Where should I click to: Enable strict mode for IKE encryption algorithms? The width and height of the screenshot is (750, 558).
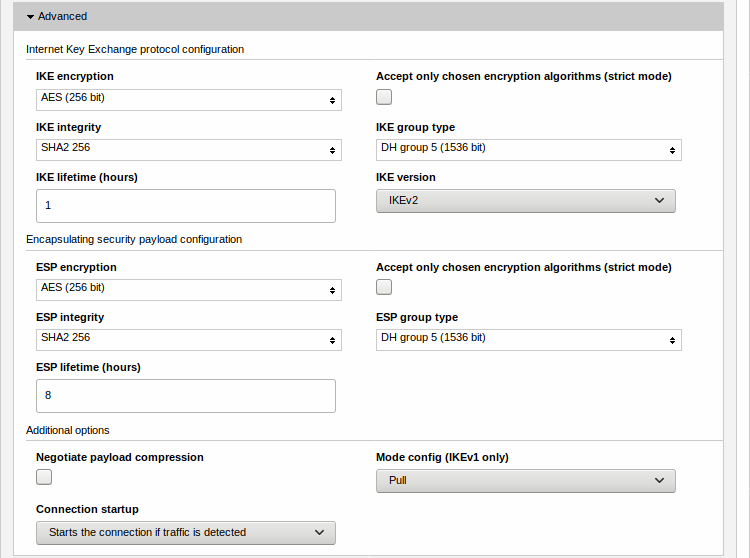(384, 97)
